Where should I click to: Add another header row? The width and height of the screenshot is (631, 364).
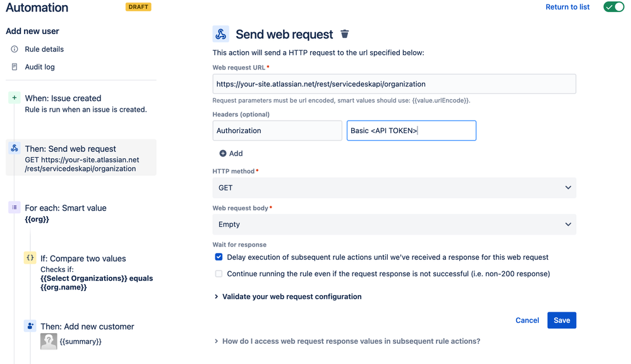pyautogui.click(x=231, y=153)
